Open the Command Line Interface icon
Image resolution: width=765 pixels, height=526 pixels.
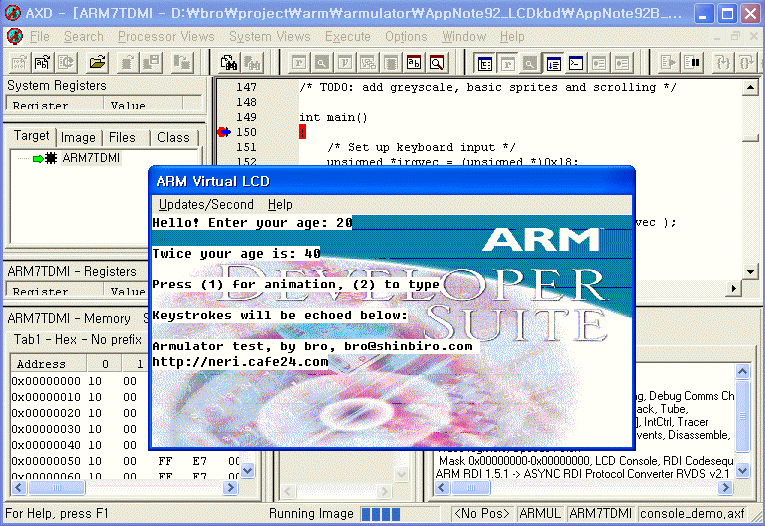pyautogui.click(x=576, y=63)
